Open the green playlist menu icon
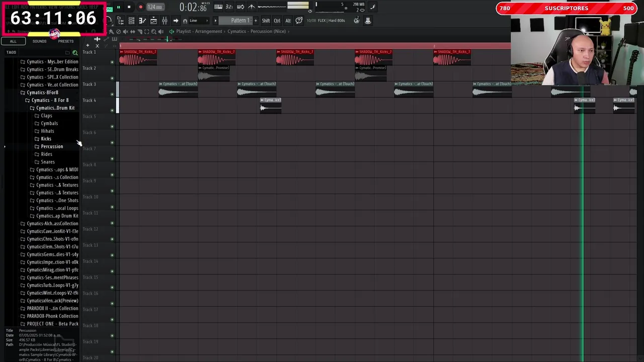 click(172, 31)
